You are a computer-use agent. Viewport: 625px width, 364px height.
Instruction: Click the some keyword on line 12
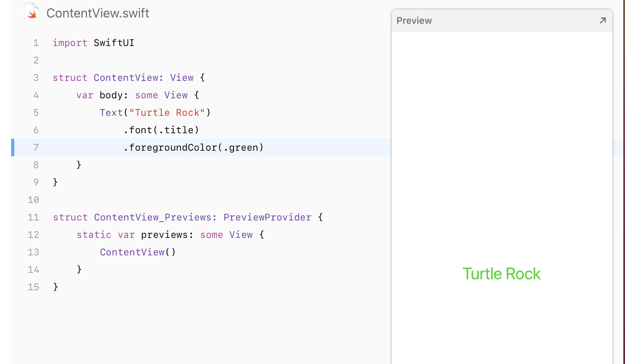211,235
